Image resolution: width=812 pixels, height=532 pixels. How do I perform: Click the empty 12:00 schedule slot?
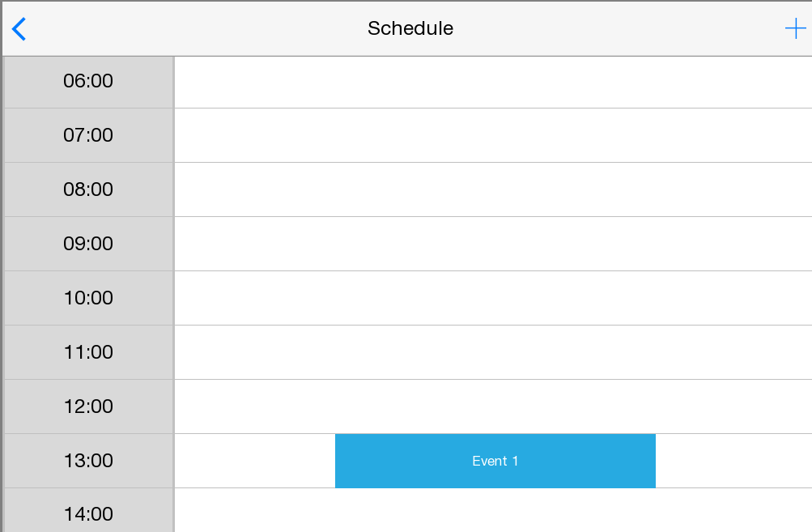click(492, 406)
